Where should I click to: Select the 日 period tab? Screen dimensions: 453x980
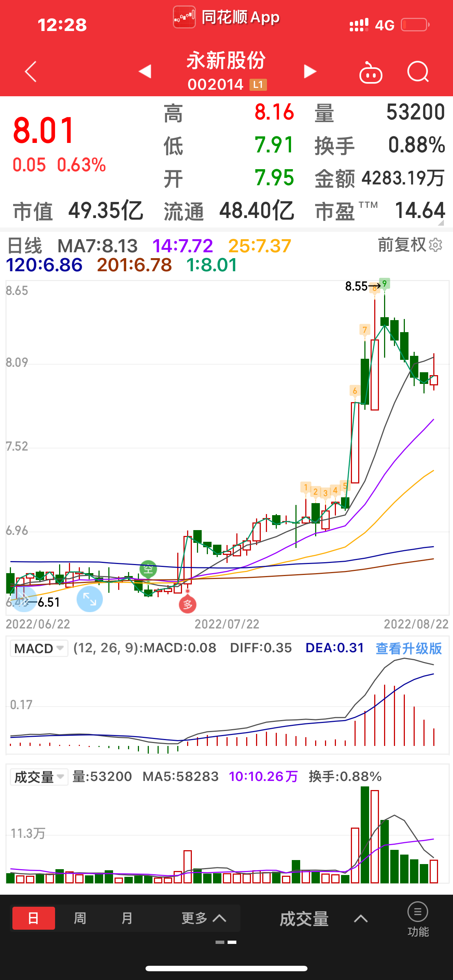coord(34,918)
